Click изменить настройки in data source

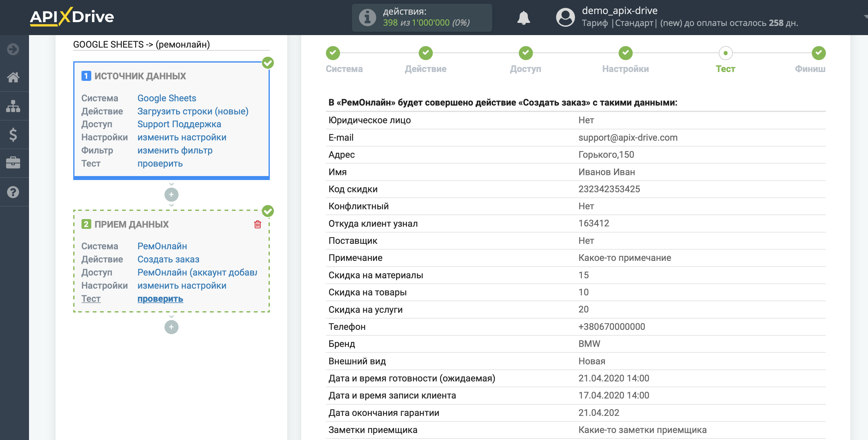pyautogui.click(x=182, y=137)
